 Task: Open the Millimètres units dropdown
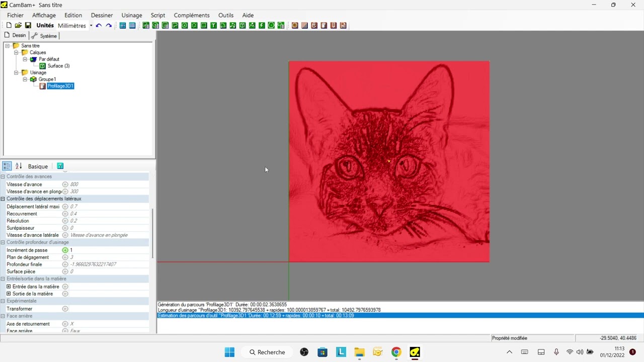pyautogui.click(x=91, y=25)
